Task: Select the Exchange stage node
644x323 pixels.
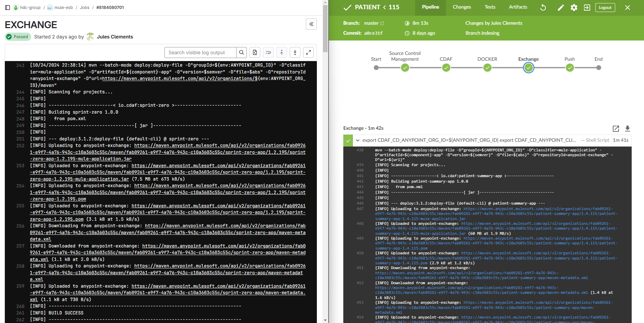Action: [529, 68]
